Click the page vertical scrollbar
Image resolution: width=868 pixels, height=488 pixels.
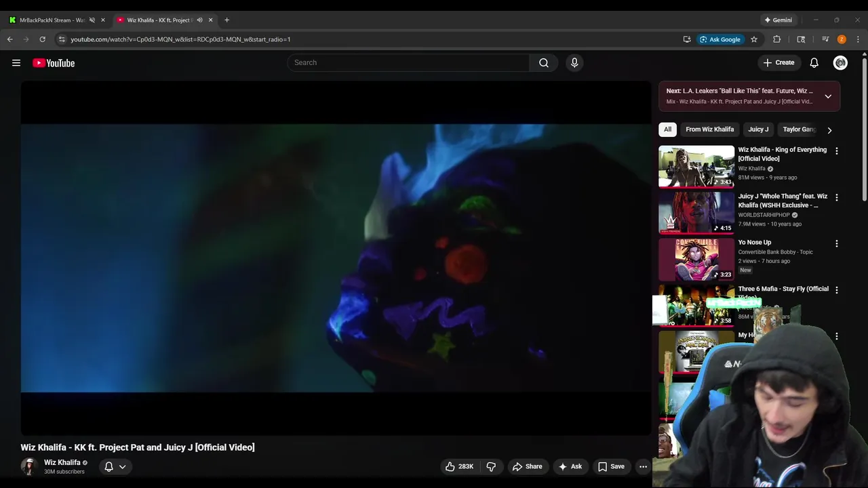(864, 129)
